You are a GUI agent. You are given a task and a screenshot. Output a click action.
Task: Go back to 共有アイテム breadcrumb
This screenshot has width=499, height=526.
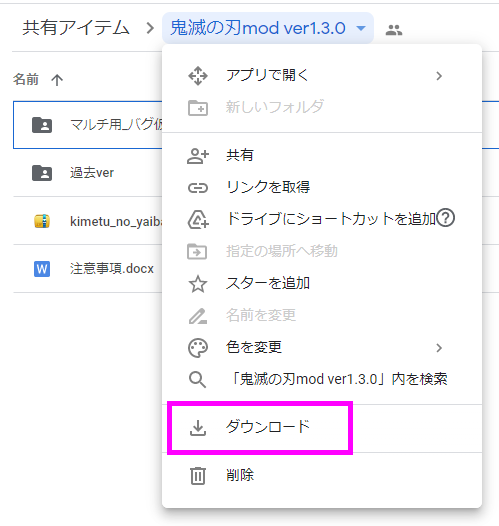point(76,28)
